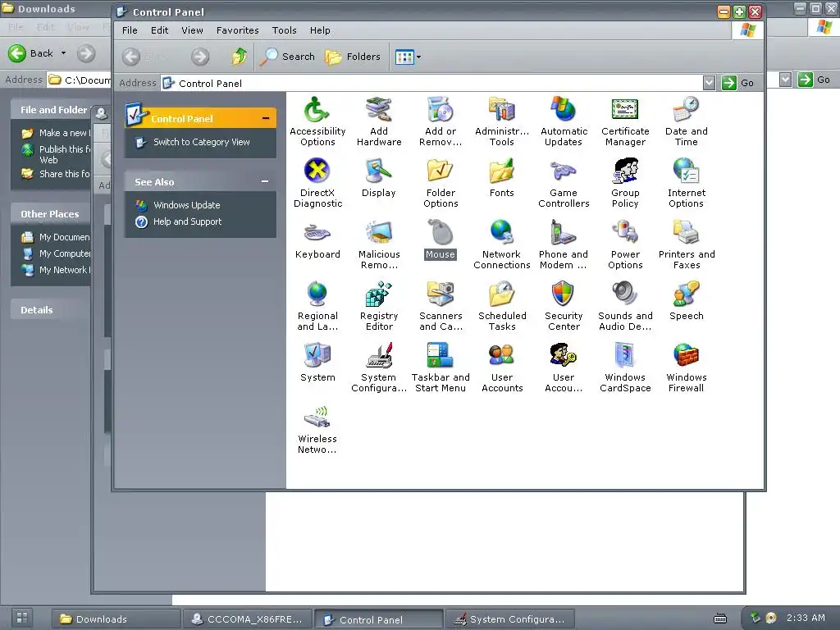Viewport: 840px width, 630px height.
Task: Open the File menu in Control Panel
Action: pos(130,30)
